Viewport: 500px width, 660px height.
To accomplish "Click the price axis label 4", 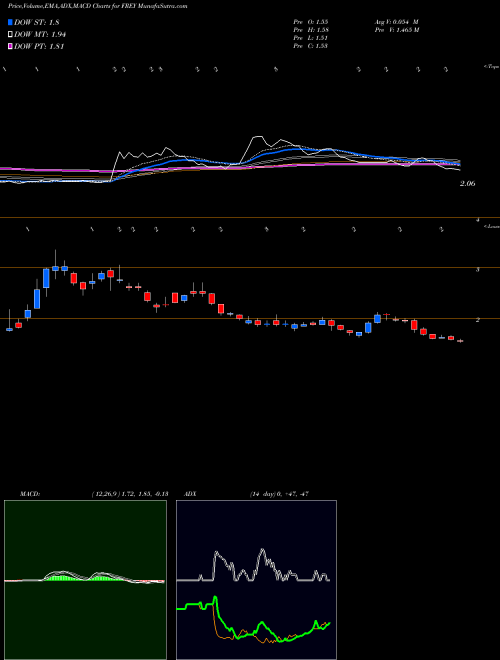I will tap(478, 220).
